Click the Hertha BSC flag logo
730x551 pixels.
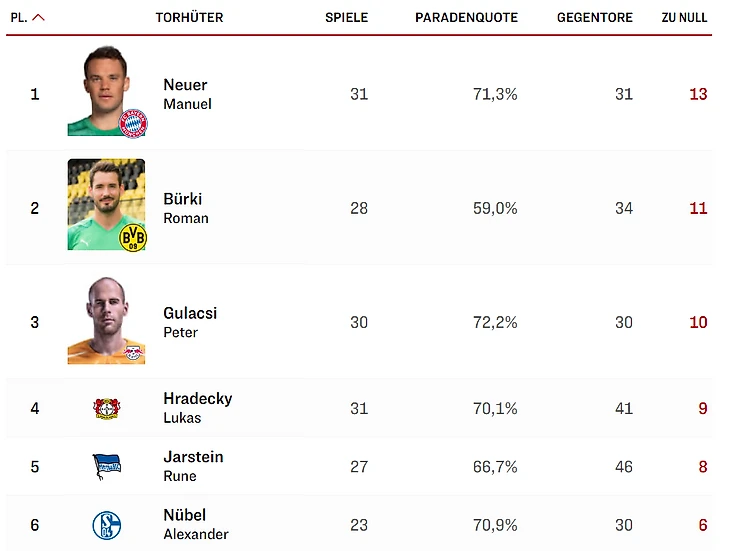[x=107, y=466]
